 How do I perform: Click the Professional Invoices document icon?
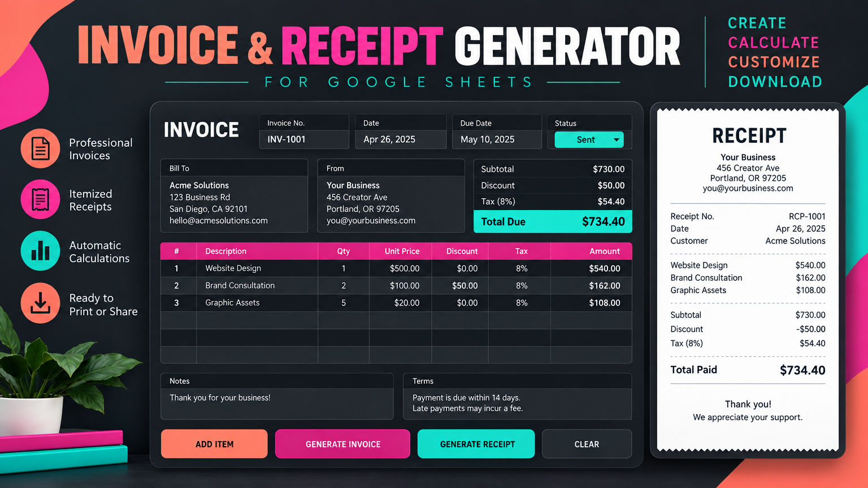pos(40,149)
